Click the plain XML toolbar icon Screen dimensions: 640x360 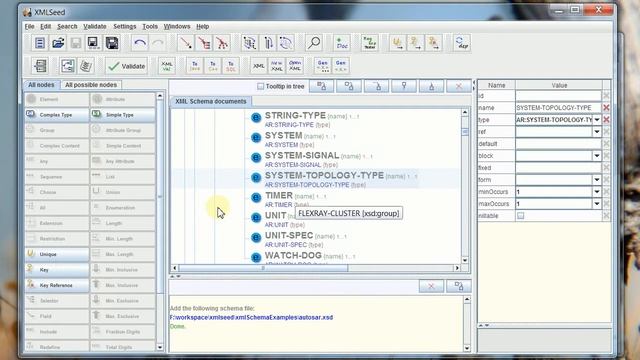pyautogui.click(x=259, y=66)
